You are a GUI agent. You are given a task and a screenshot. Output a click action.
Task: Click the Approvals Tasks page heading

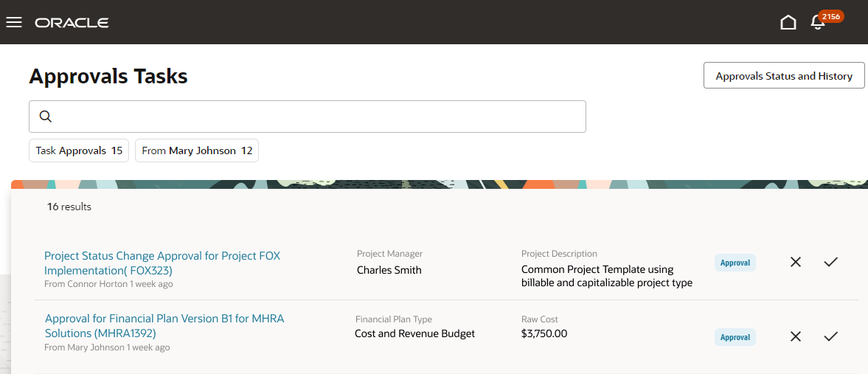click(x=108, y=76)
